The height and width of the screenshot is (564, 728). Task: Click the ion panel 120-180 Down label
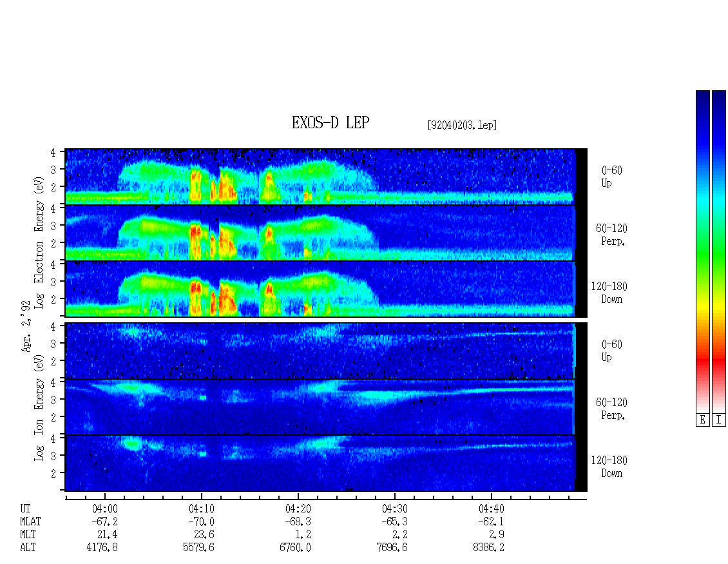point(609,467)
